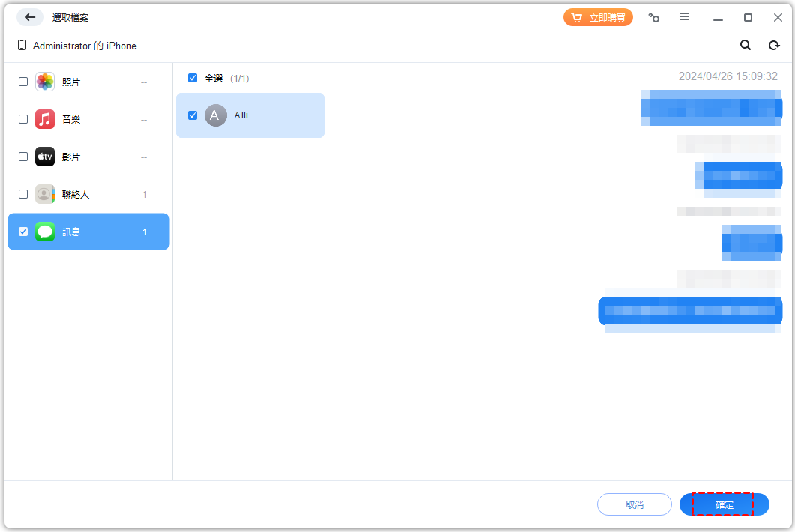The height and width of the screenshot is (532, 795).
Task: Open the hamburger menu icon
Action: pos(684,17)
